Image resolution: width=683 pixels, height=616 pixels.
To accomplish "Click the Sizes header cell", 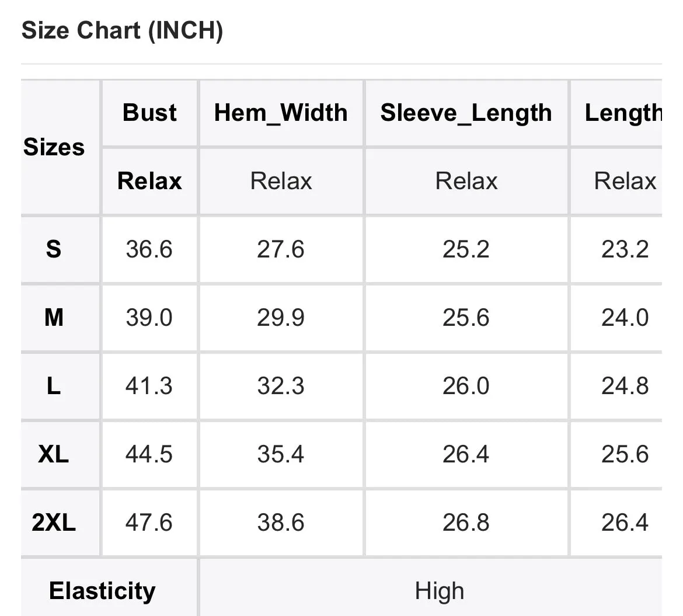I will pyautogui.click(x=54, y=147).
